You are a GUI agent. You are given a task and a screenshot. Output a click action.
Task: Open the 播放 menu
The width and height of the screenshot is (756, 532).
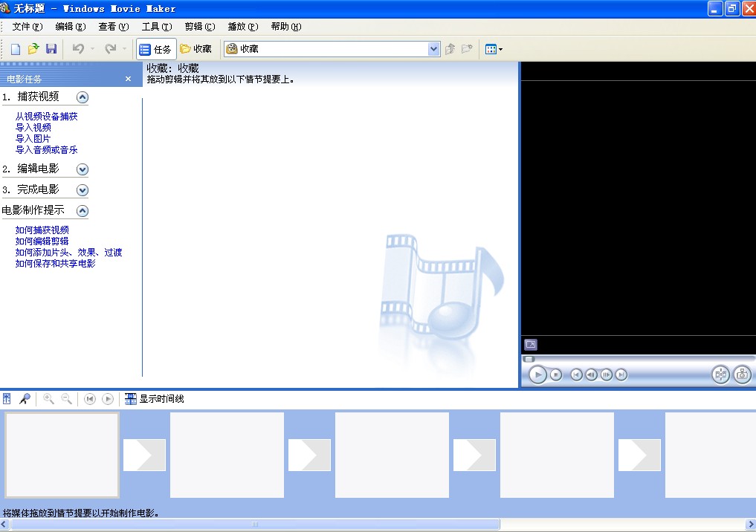click(243, 27)
